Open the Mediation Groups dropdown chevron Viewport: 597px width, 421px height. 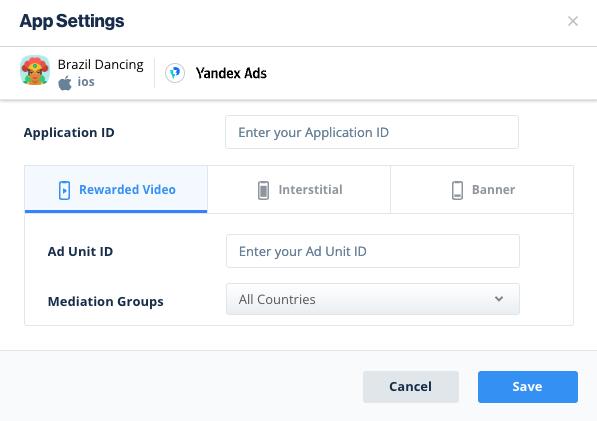[499, 299]
